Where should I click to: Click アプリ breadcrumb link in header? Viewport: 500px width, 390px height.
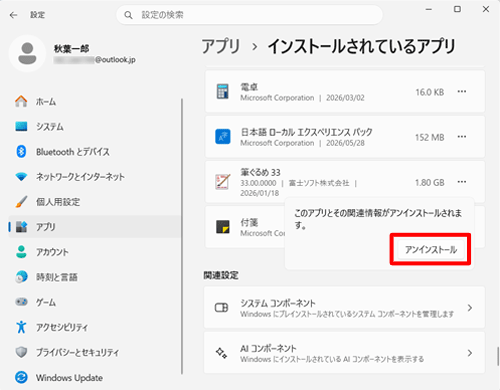click(221, 46)
